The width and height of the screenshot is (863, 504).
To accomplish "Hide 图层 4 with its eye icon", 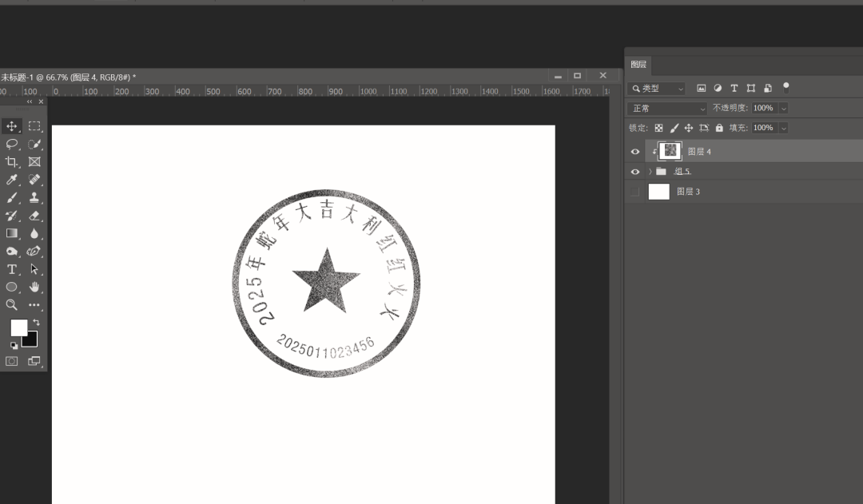I will 635,151.
